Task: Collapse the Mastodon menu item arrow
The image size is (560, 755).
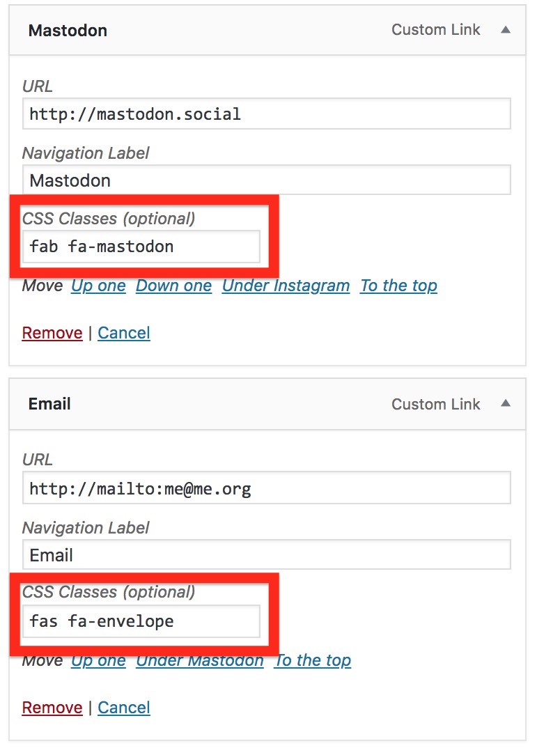Action: click(x=506, y=30)
